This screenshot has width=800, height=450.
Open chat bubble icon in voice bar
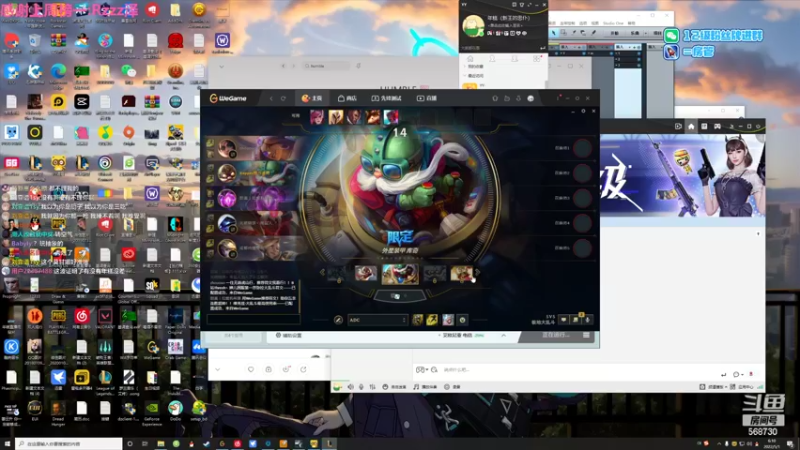click(x=564, y=320)
